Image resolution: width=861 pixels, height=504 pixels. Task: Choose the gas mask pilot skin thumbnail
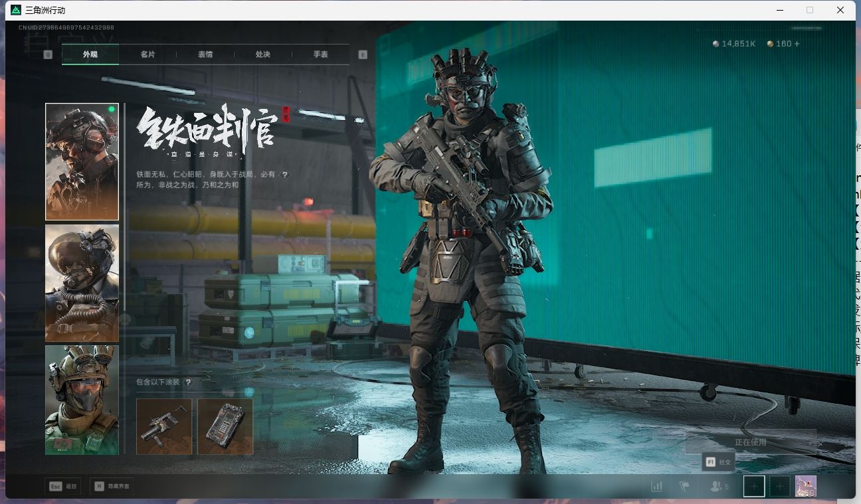point(82,283)
